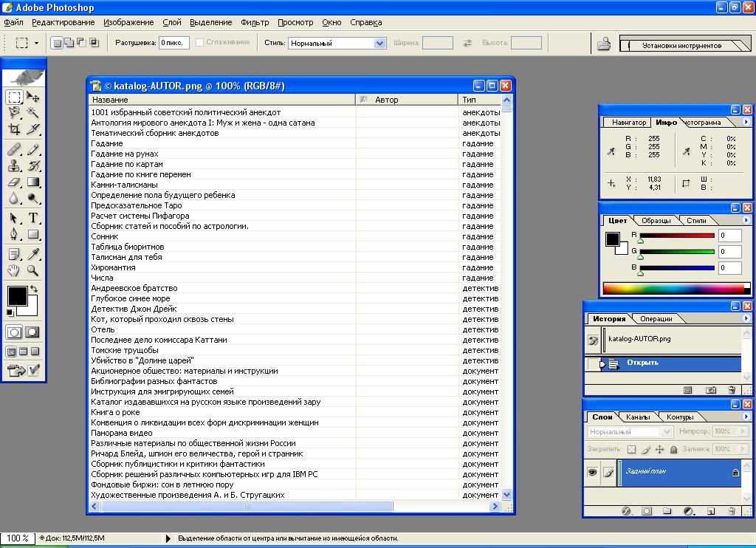Switch to Standard editing mode
The image size is (756, 548).
tap(15, 332)
